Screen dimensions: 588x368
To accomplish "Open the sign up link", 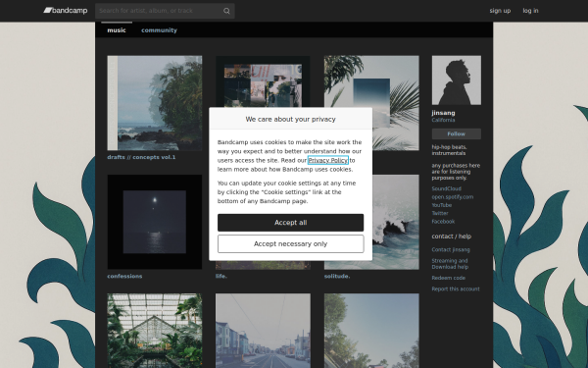I will tap(500, 11).
